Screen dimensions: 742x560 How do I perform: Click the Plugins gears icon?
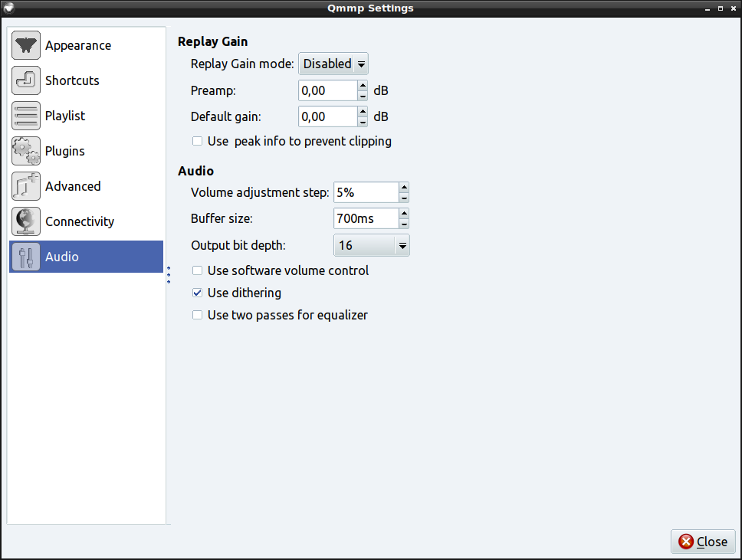point(26,151)
